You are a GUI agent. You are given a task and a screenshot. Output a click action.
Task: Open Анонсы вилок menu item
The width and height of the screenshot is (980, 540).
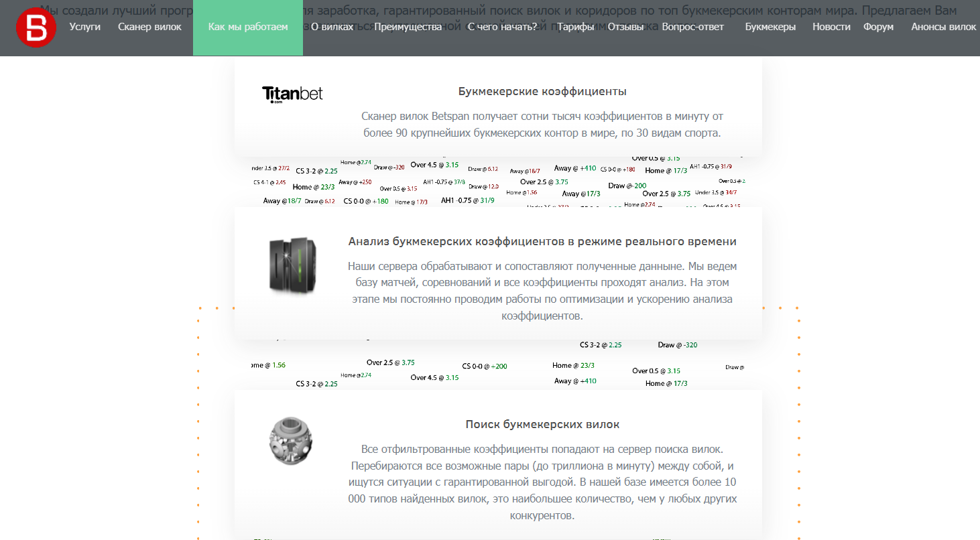[x=943, y=27]
